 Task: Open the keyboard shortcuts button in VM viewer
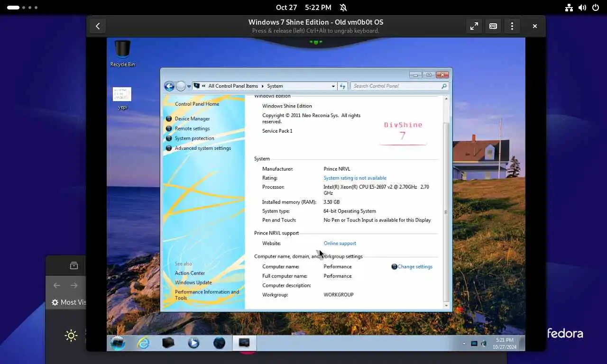(493, 26)
